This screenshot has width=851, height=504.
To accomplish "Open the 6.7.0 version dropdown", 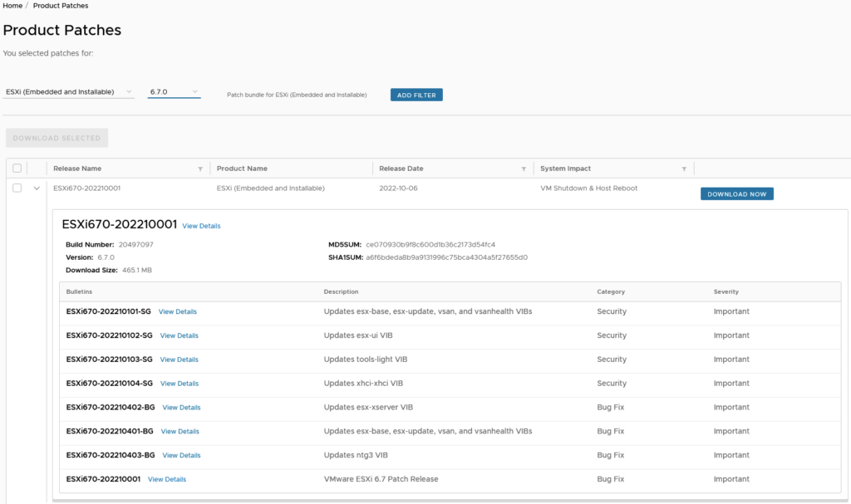I will (174, 91).
